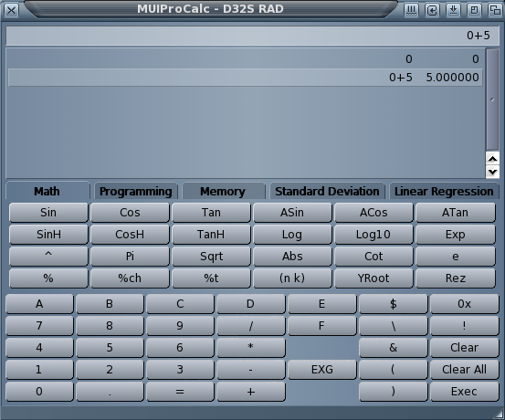Click the % percent button
Screen dimensions: 505x420
[48, 278]
